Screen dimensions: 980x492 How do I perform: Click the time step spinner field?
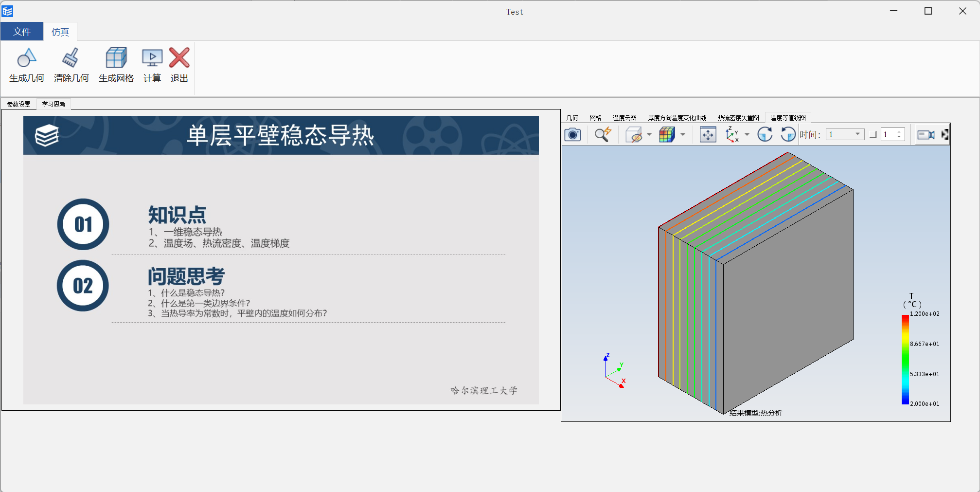(892, 135)
